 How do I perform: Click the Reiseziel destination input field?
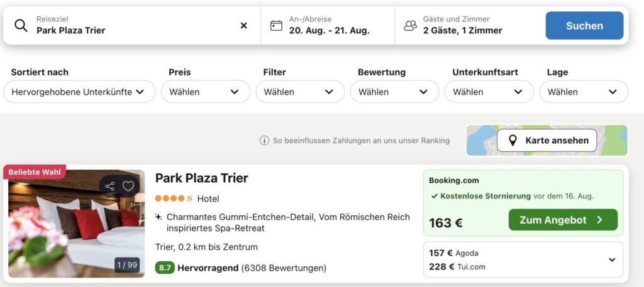(x=131, y=25)
